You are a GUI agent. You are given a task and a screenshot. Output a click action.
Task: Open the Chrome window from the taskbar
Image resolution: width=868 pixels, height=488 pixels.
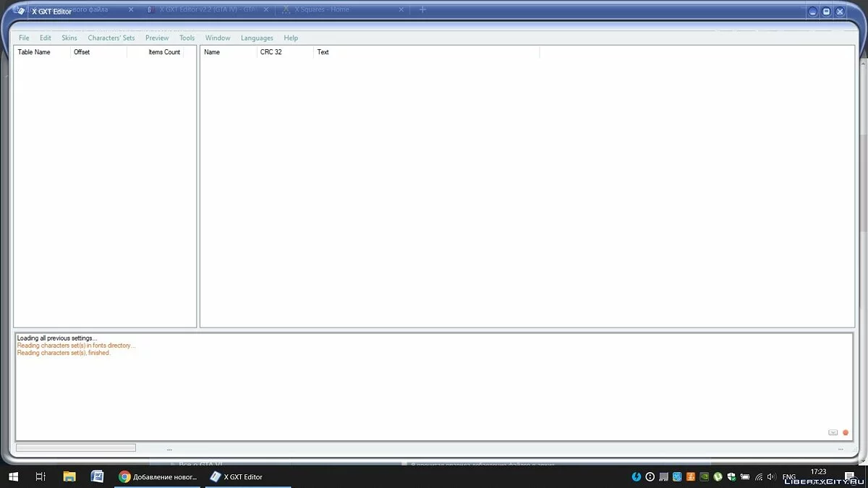[159, 476]
